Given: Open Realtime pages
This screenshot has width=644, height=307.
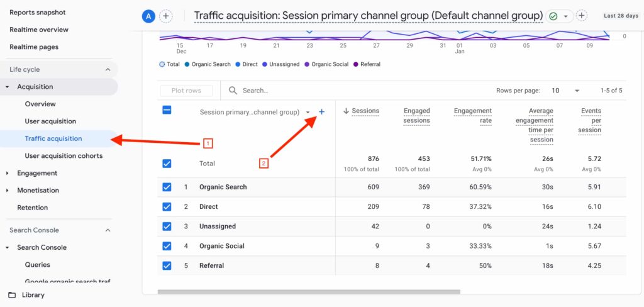Looking at the screenshot, I should (x=34, y=47).
